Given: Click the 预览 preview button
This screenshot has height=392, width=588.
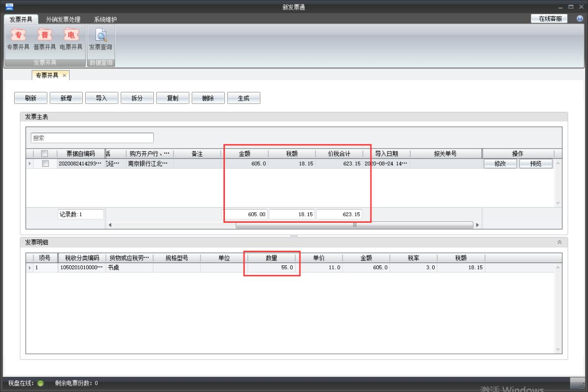Looking at the screenshot, I should coord(536,164).
